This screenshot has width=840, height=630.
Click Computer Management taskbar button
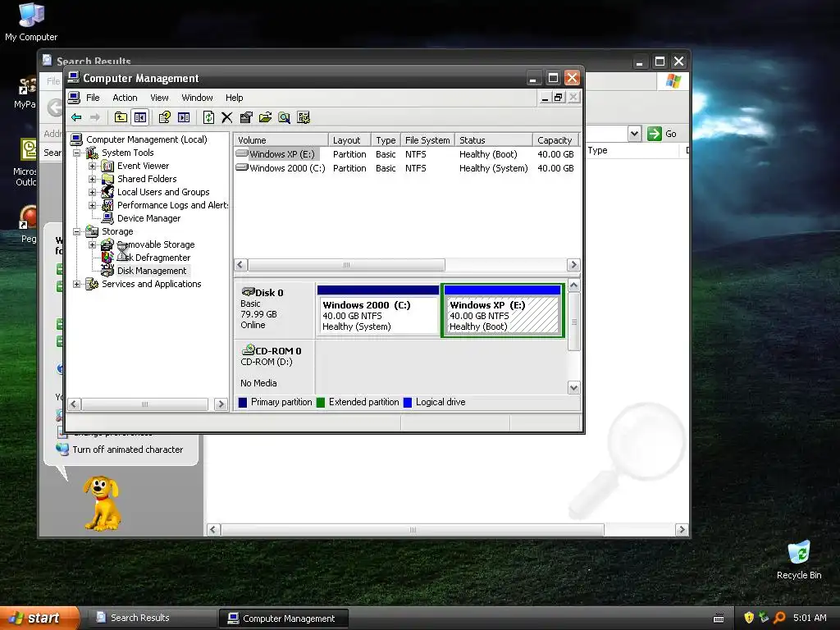click(284, 619)
